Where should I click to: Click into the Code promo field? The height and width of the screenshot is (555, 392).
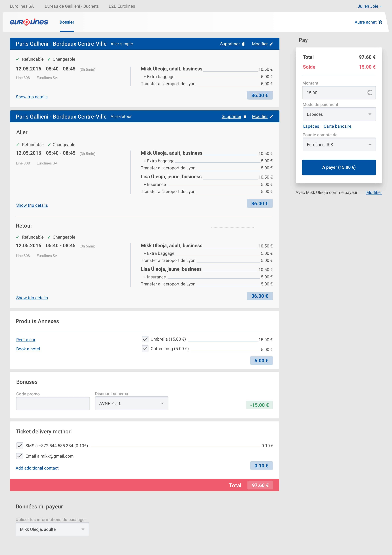53,403
